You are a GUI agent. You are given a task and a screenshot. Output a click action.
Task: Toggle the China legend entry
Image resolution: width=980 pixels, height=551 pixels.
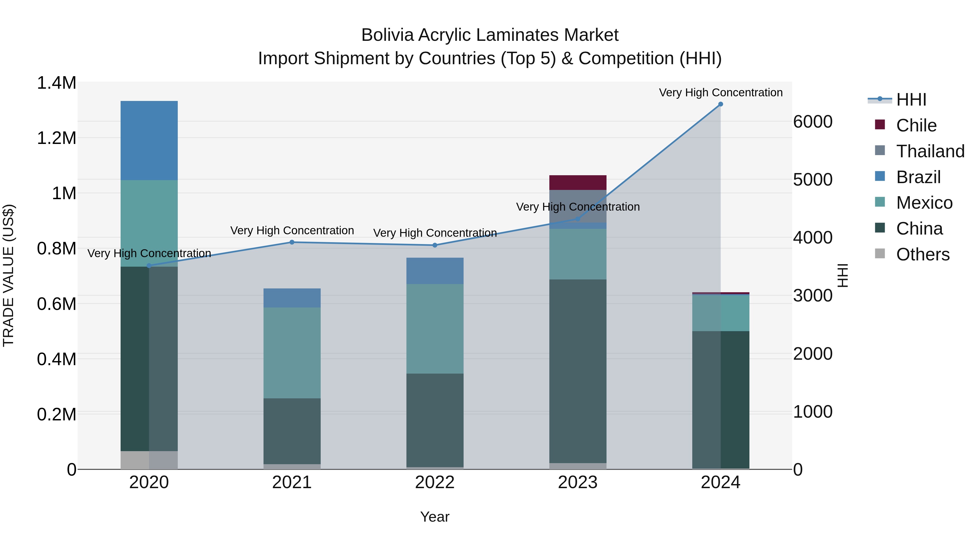(908, 229)
